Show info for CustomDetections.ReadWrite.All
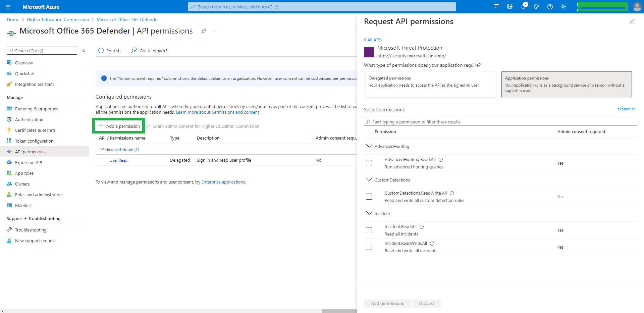The image size is (644, 313). click(452, 193)
